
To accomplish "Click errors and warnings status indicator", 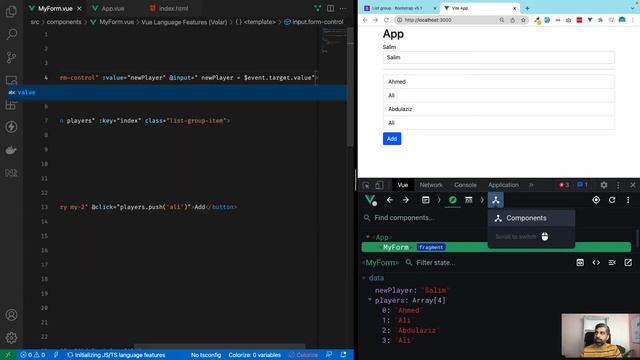I will click(33, 355).
